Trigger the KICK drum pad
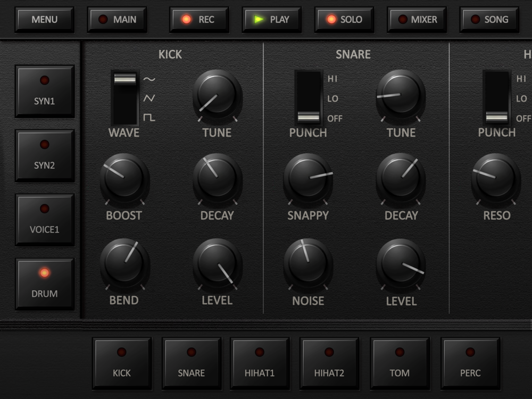 pyautogui.click(x=122, y=363)
